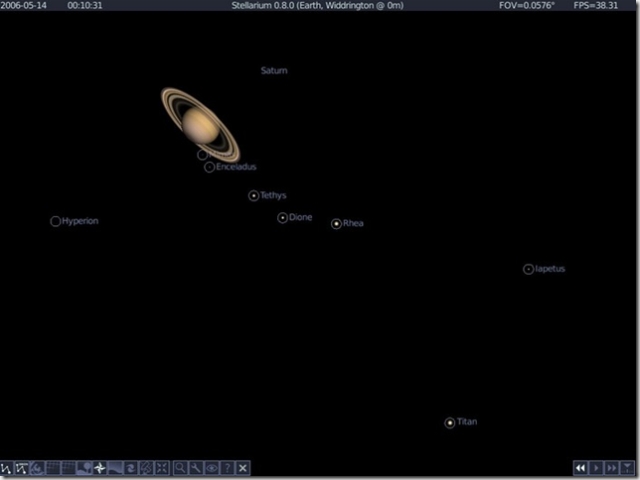Image resolution: width=640 pixels, height=480 pixels.
Task: Toggle nebula swirl icon
Action: pos(131,468)
